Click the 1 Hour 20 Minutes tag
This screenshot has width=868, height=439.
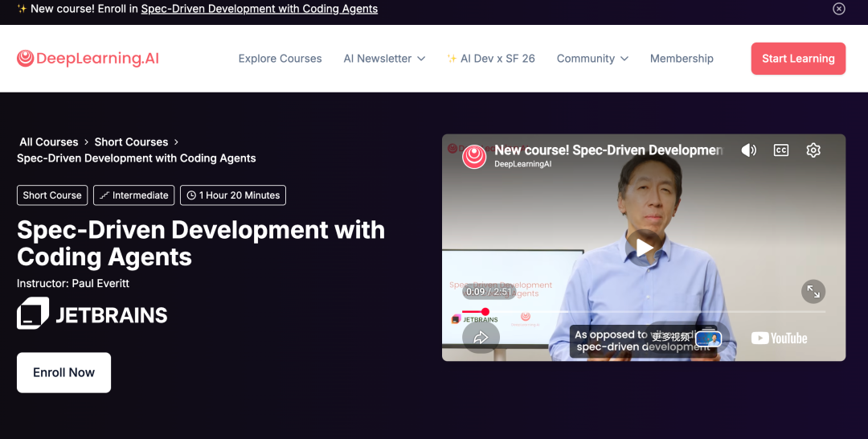tap(233, 195)
